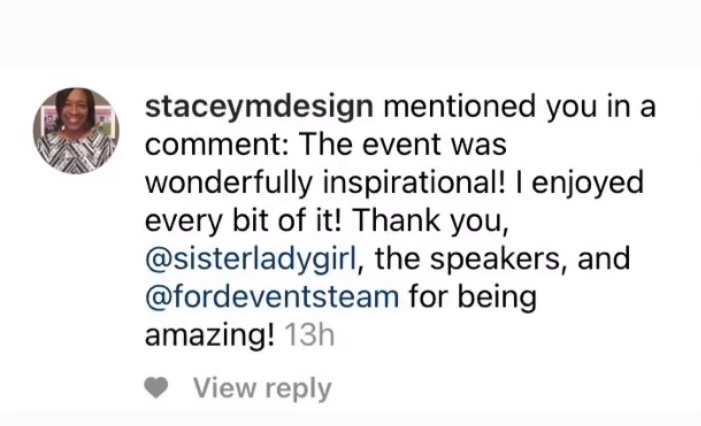
Task: Click the gray divider strip below View reply
Action: pyautogui.click(x=350, y=419)
